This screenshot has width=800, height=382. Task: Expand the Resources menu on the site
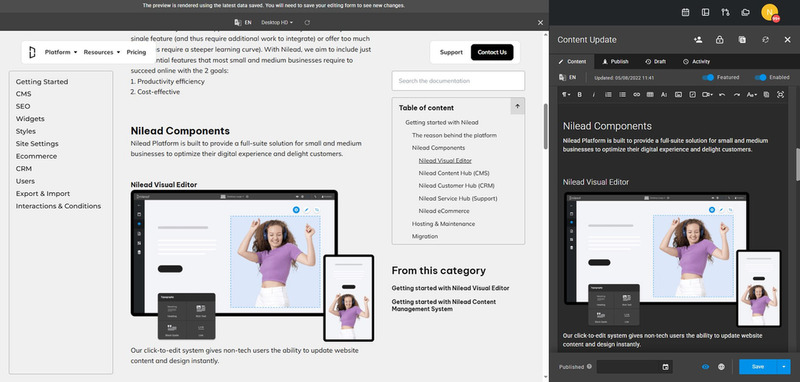(102, 52)
